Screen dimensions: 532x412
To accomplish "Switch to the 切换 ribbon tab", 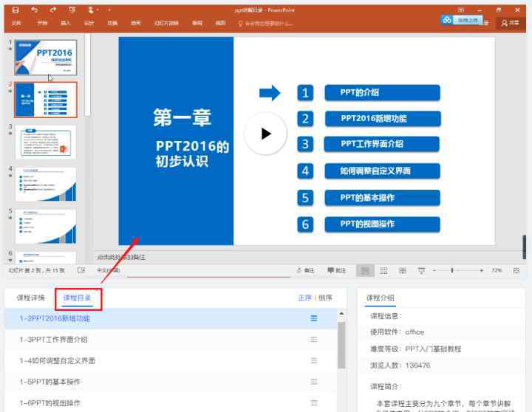I will click(x=112, y=23).
